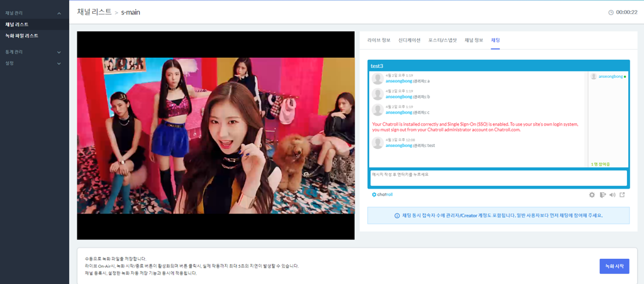Collapse the 채널 관리 sidebar section
Screen dimensions: 644x284
click(x=59, y=13)
